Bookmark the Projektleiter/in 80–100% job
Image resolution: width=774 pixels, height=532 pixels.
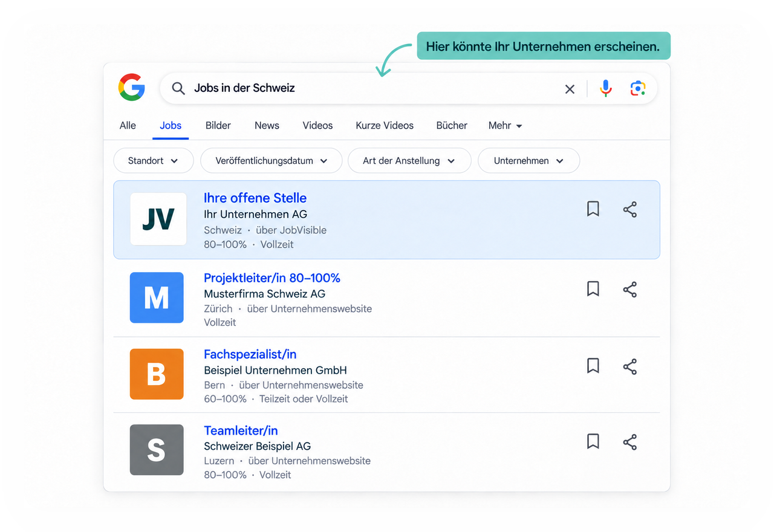tap(593, 289)
